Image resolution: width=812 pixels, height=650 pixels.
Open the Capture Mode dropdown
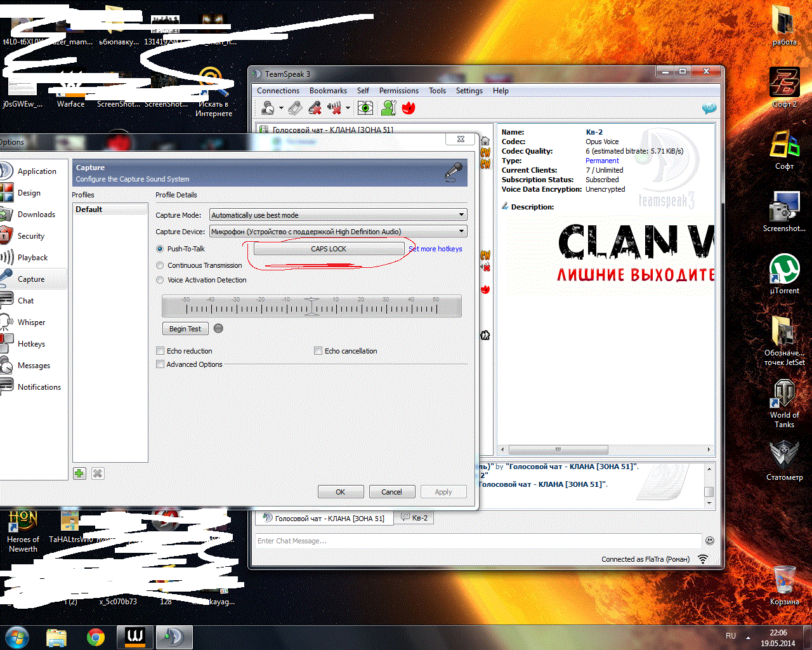pyautogui.click(x=338, y=215)
